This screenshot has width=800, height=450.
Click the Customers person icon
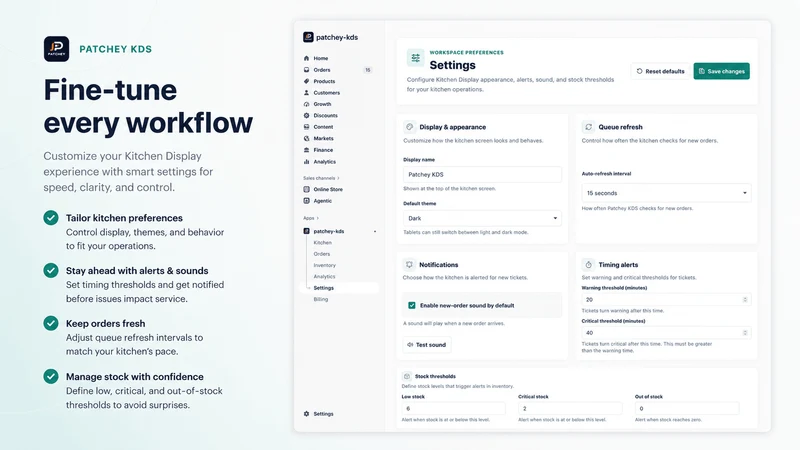pyautogui.click(x=307, y=93)
